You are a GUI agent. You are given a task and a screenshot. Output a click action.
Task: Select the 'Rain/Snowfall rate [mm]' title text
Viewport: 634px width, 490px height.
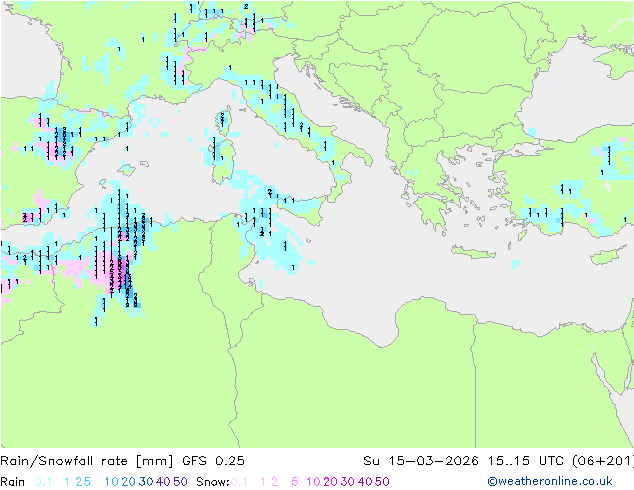coord(87,461)
